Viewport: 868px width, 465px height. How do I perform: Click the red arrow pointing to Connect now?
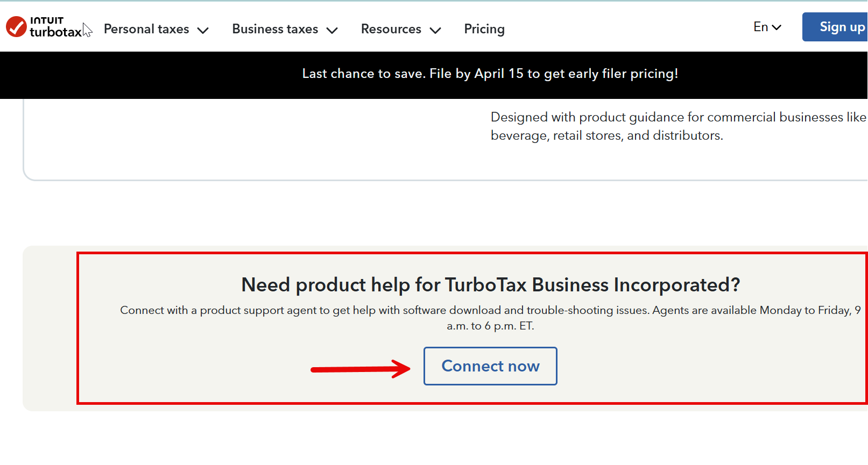[x=361, y=369]
